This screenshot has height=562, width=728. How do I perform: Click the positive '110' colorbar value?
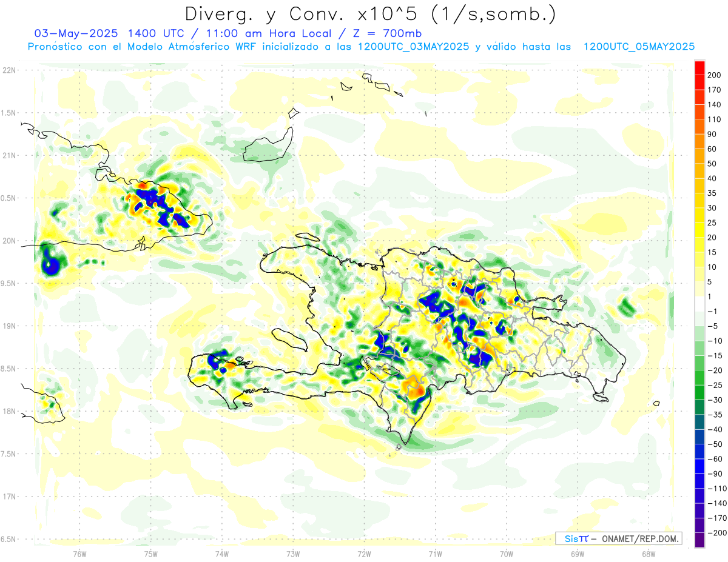[715, 119]
